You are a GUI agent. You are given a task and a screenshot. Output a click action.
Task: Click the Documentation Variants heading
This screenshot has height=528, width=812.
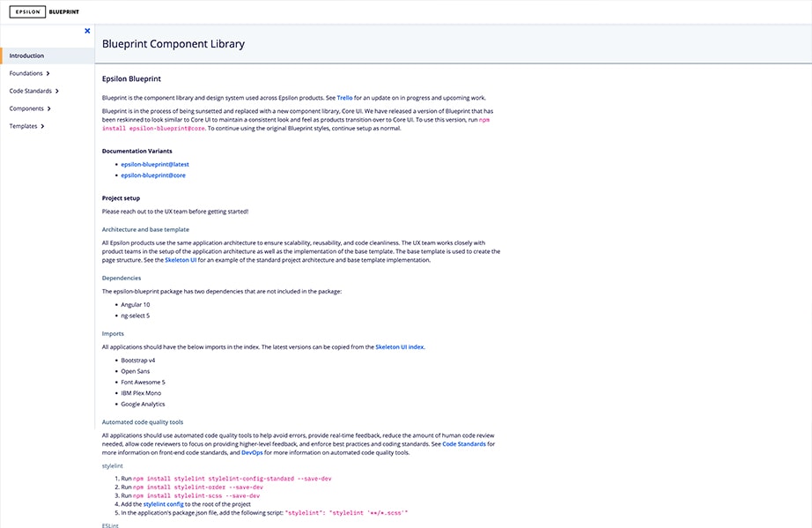click(137, 152)
